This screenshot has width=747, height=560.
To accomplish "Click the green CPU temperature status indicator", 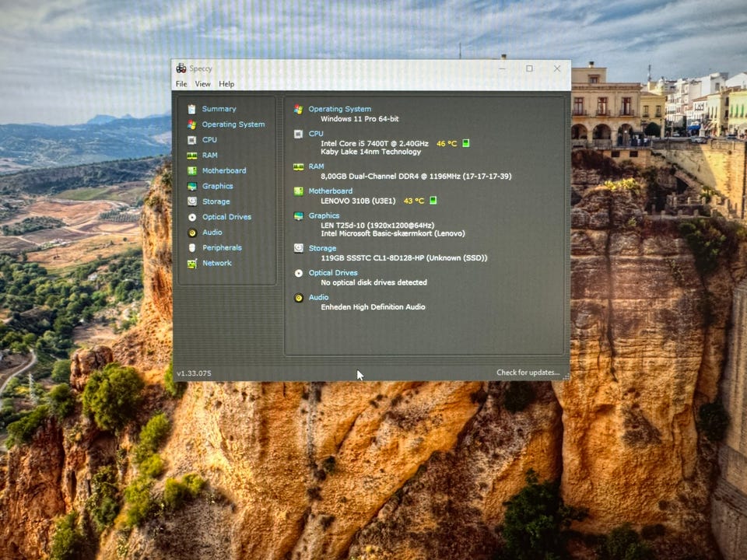I will [466, 143].
